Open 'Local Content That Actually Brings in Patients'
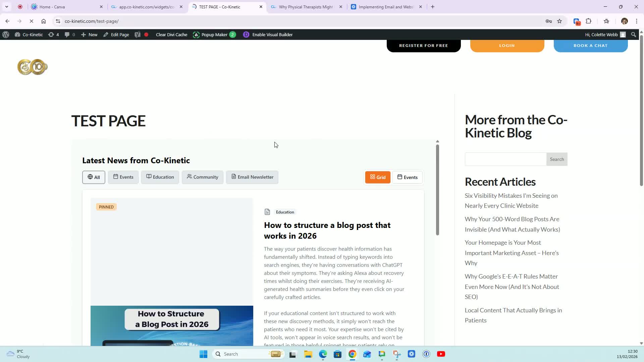The image size is (644, 362). tap(514, 315)
